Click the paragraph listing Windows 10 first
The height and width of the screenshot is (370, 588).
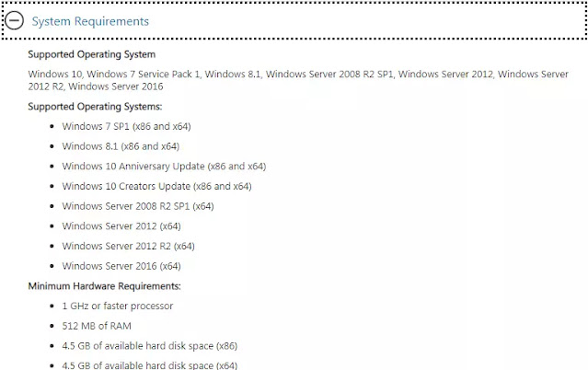point(298,80)
